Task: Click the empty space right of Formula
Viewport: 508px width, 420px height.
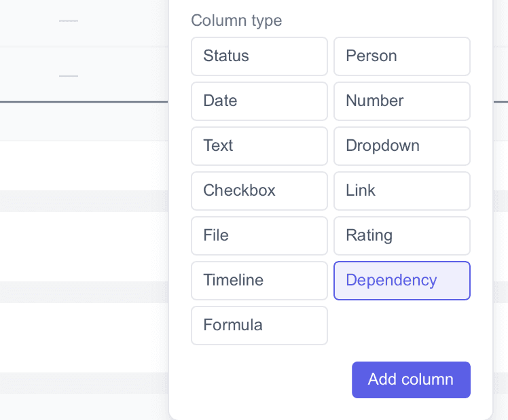Action: coord(401,326)
